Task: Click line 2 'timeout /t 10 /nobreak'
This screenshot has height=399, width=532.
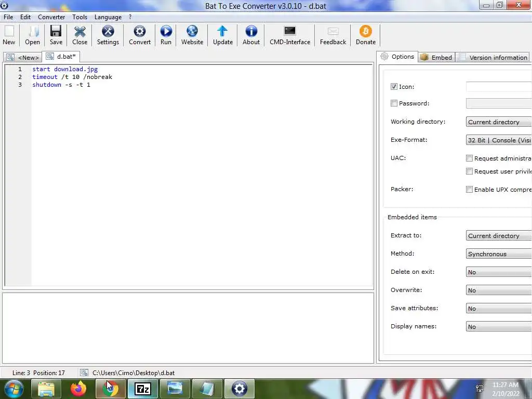Action: (x=72, y=77)
